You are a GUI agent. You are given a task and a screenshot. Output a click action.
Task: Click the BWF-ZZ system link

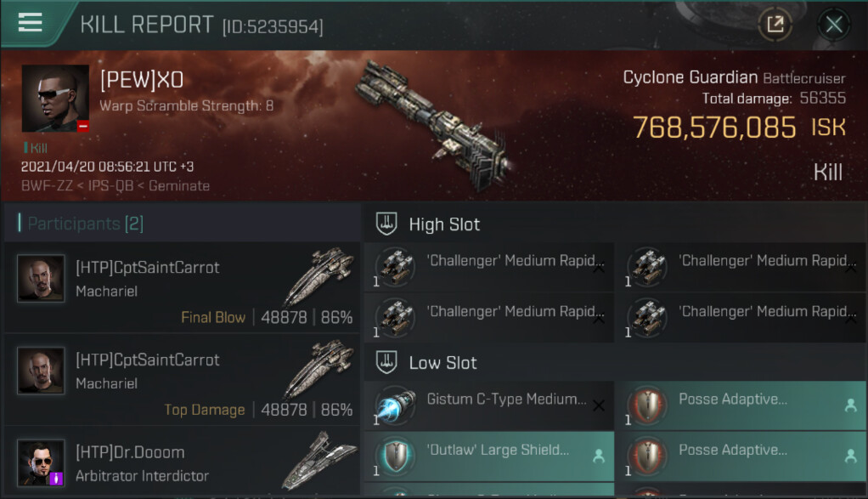[47, 185]
